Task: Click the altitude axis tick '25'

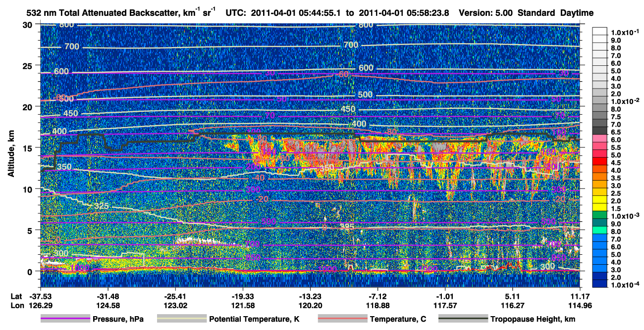Action: [x=29, y=65]
